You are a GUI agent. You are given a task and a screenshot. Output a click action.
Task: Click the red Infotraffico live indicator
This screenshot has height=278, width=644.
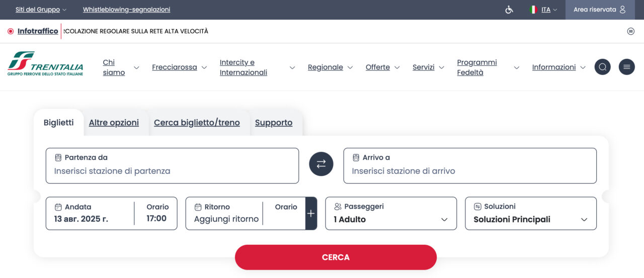click(11, 31)
